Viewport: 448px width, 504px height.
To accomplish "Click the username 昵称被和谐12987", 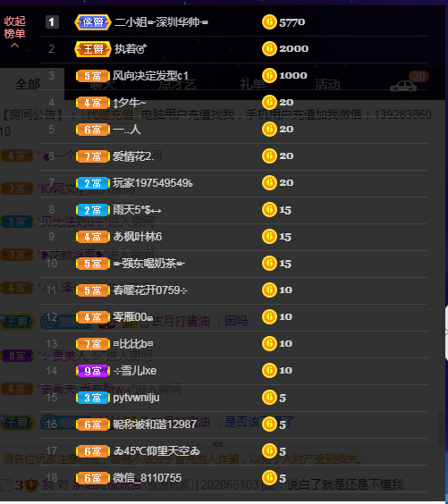I will click(155, 424).
